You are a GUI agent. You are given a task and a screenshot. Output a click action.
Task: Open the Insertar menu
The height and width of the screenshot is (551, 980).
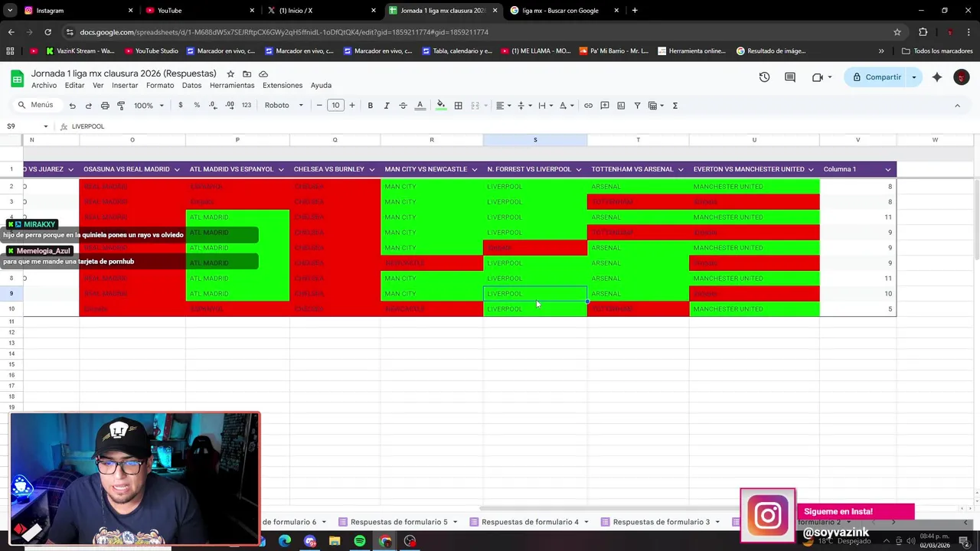pyautogui.click(x=125, y=85)
